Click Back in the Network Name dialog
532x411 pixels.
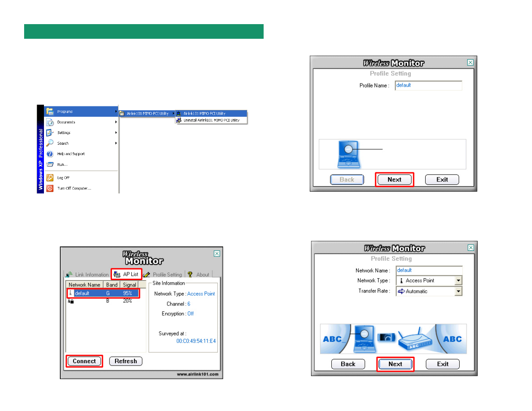[348, 364]
